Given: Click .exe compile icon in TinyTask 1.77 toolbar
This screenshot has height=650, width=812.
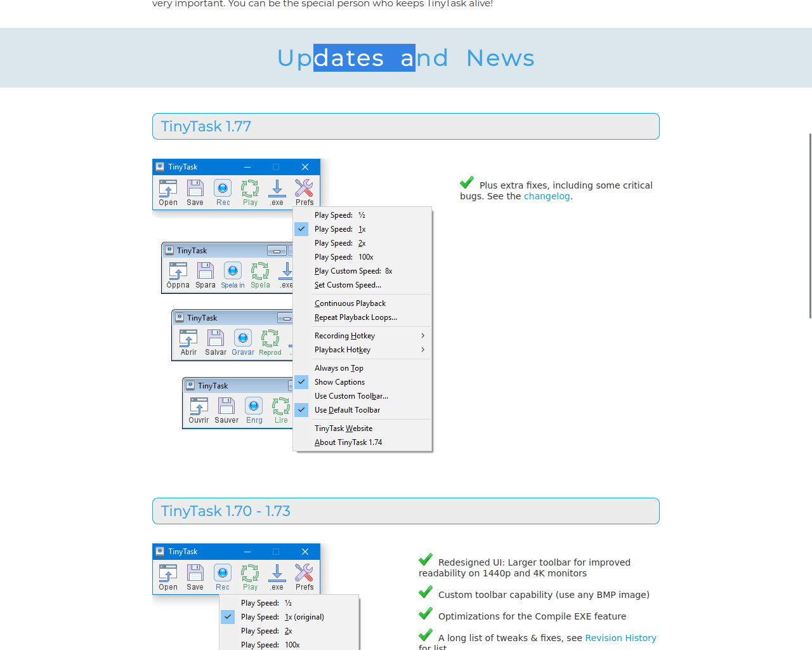Looking at the screenshot, I should pos(277,192).
